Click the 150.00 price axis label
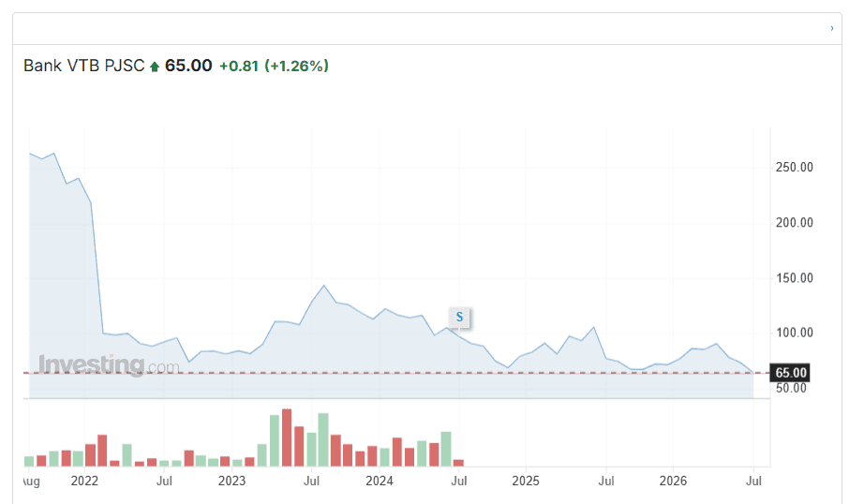849x504 pixels. tap(795, 277)
